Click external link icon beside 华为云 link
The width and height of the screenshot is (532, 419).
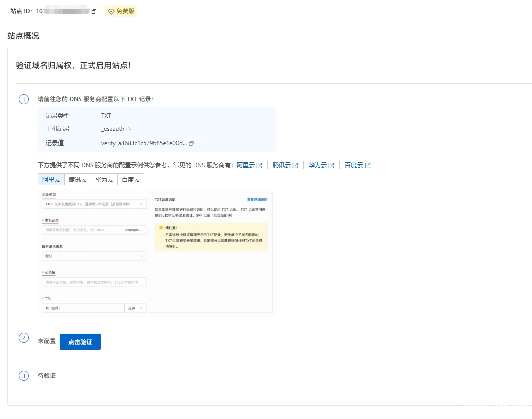pos(331,165)
